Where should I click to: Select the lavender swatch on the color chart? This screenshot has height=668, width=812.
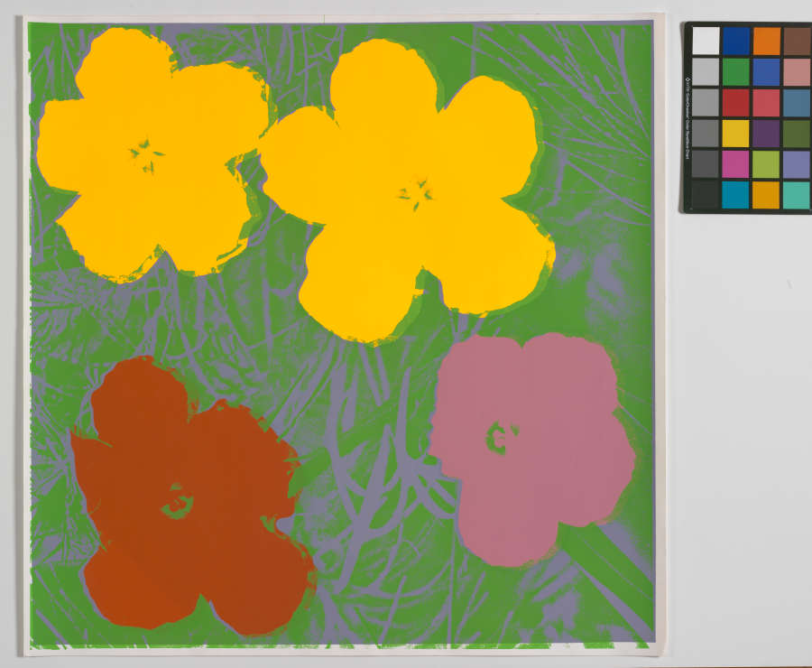[797, 164]
